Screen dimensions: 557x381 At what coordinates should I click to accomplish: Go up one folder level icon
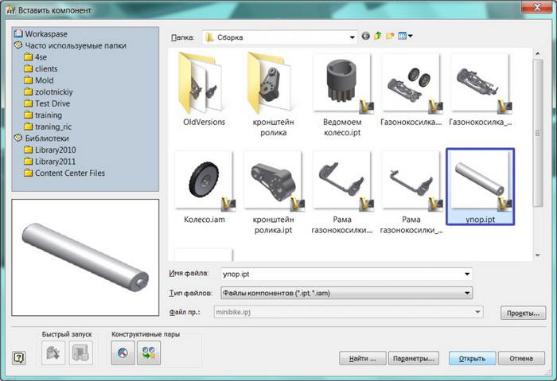[378, 36]
